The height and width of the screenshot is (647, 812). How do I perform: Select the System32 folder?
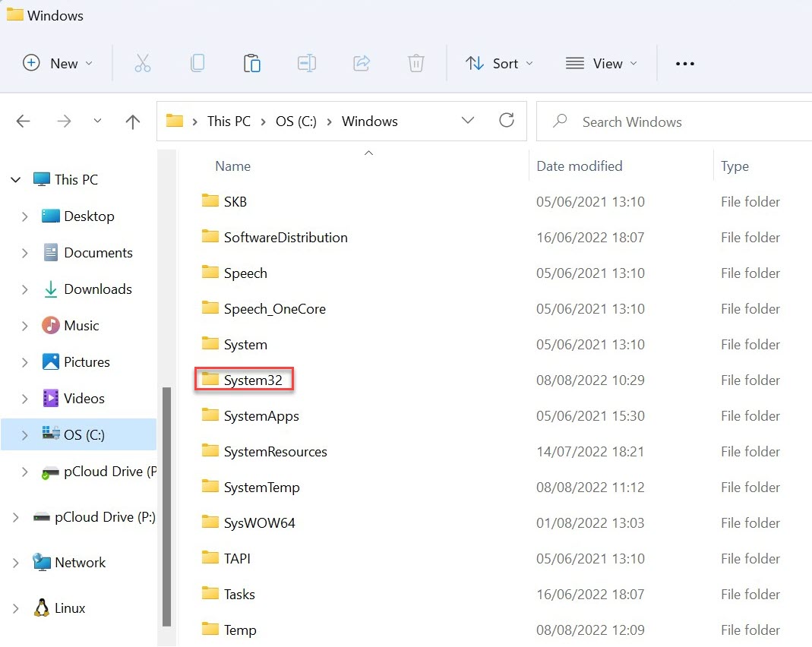pyautogui.click(x=244, y=380)
